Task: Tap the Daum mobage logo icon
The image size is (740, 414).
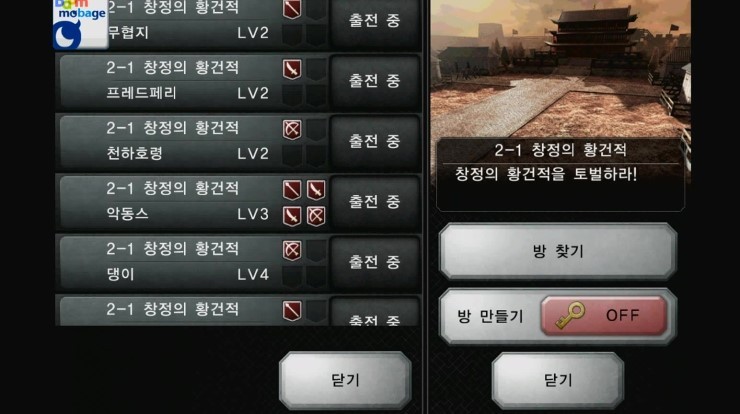Action: pos(80,24)
